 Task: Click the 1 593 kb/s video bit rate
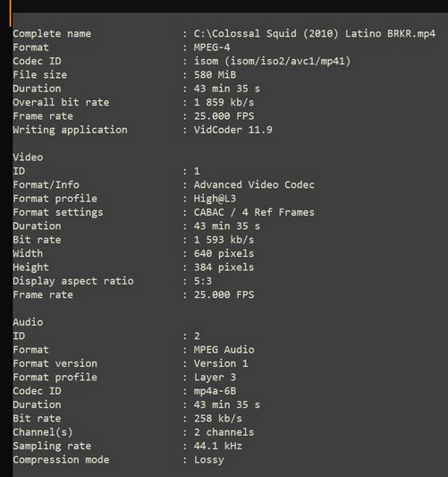[224, 240]
